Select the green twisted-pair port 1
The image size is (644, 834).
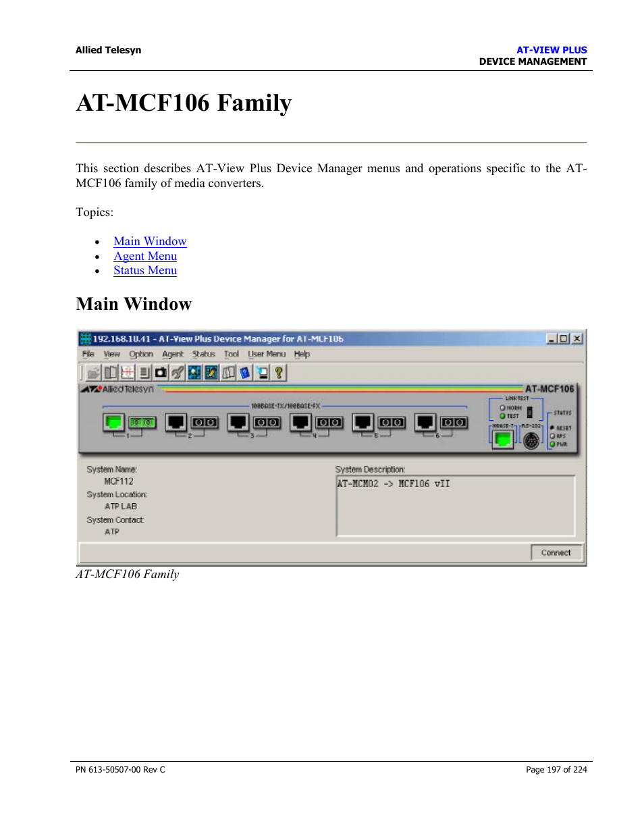click(x=113, y=423)
